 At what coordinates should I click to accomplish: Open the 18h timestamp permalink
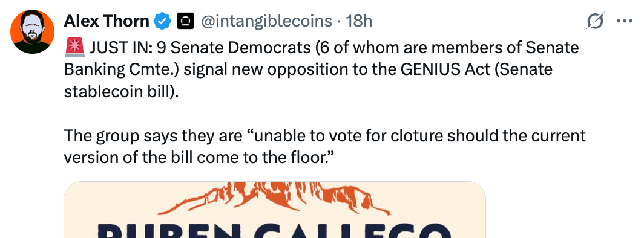point(360,21)
